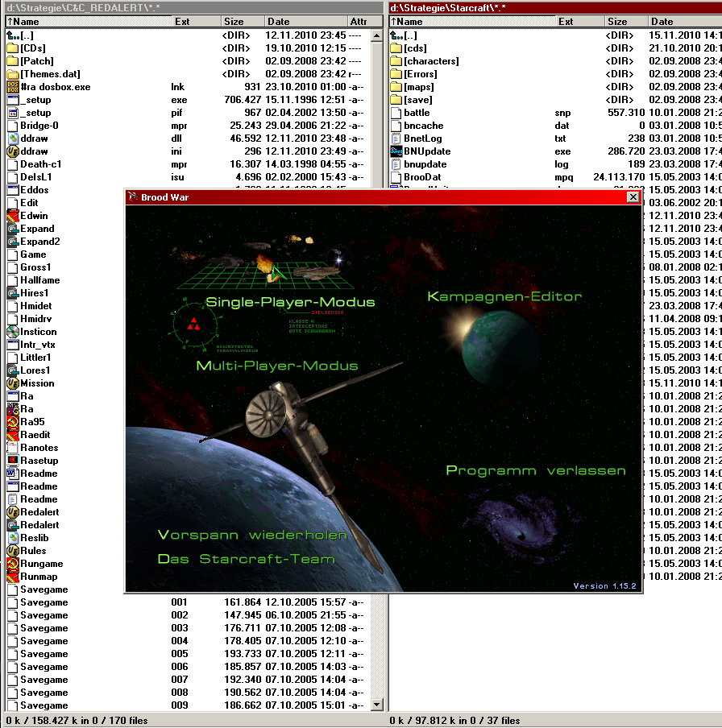Click scroll down arrow in left panel

point(377,705)
